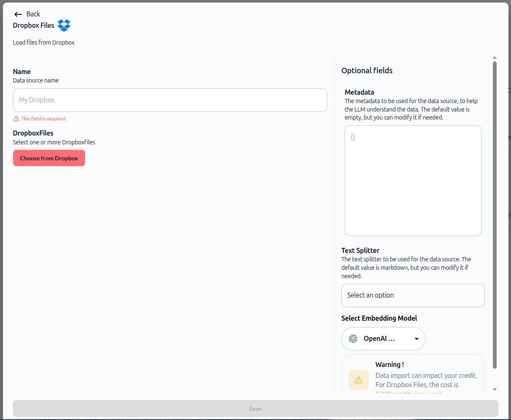Click the 'This field is required' message
Image resolution: width=511 pixels, height=420 pixels.
pyautogui.click(x=43, y=119)
